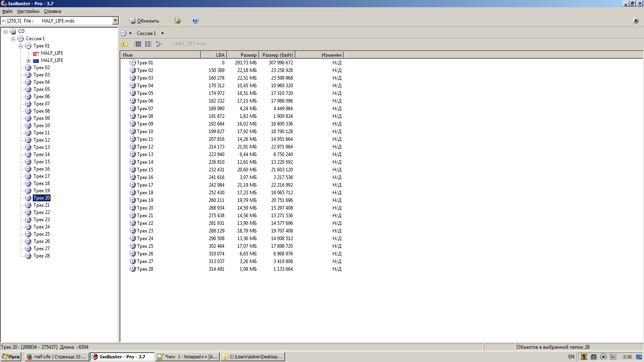Expand the blue HALF_LIFE file system node
Screen dimensions: 644x362
click(x=28, y=61)
